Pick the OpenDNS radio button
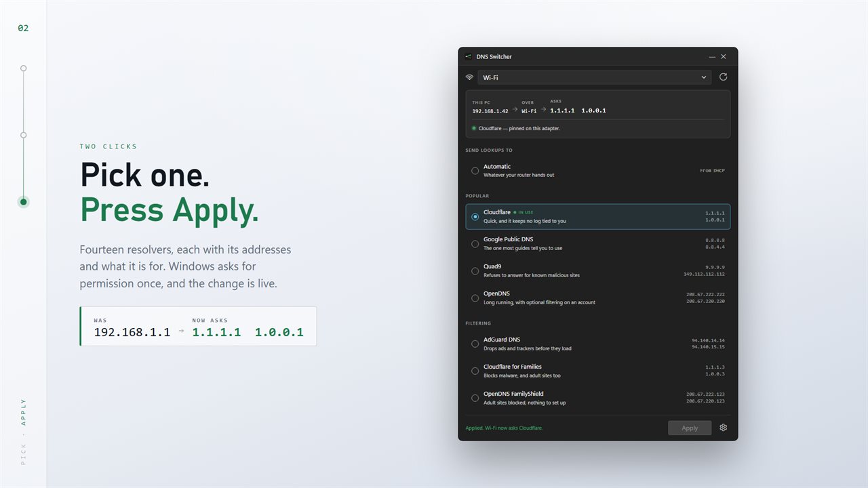 (x=475, y=298)
